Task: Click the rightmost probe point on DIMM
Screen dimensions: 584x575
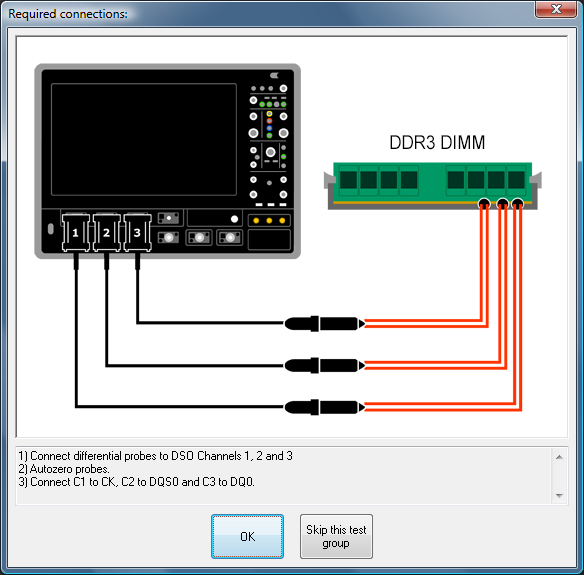Action: pyautogui.click(x=517, y=204)
